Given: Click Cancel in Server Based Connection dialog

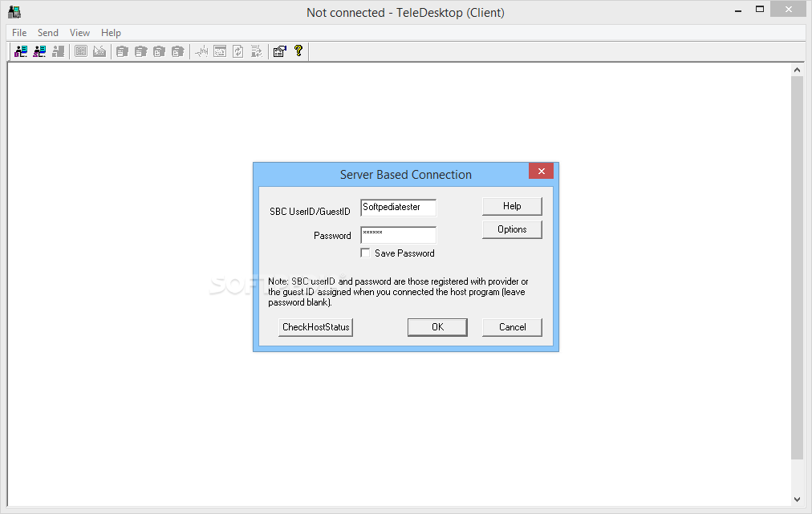Looking at the screenshot, I should click(512, 327).
